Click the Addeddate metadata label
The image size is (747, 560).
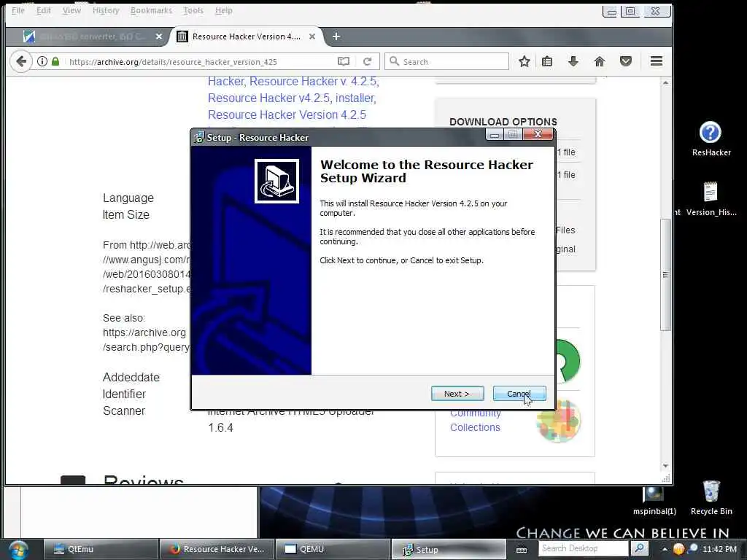click(131, 378)
